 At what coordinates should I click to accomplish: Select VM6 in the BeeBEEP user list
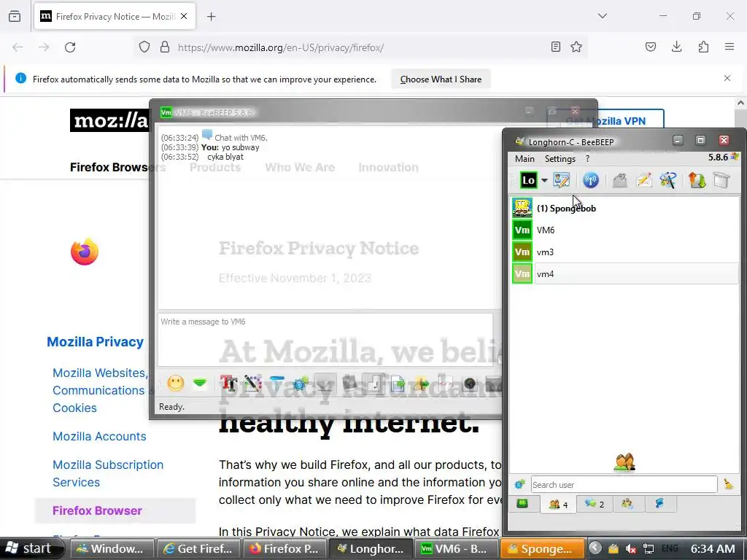coord(625,230)
